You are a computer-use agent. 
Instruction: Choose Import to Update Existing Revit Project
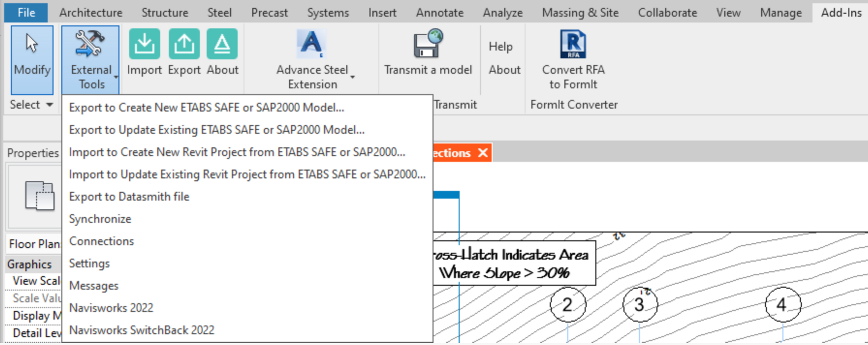click(247, 174)
